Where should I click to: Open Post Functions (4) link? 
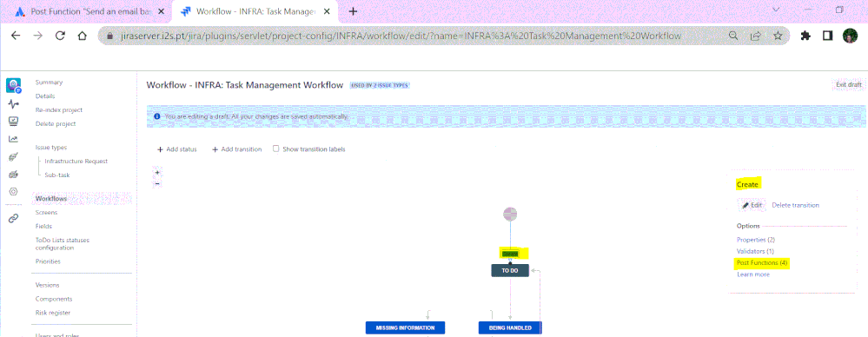(x=762, y=263)
